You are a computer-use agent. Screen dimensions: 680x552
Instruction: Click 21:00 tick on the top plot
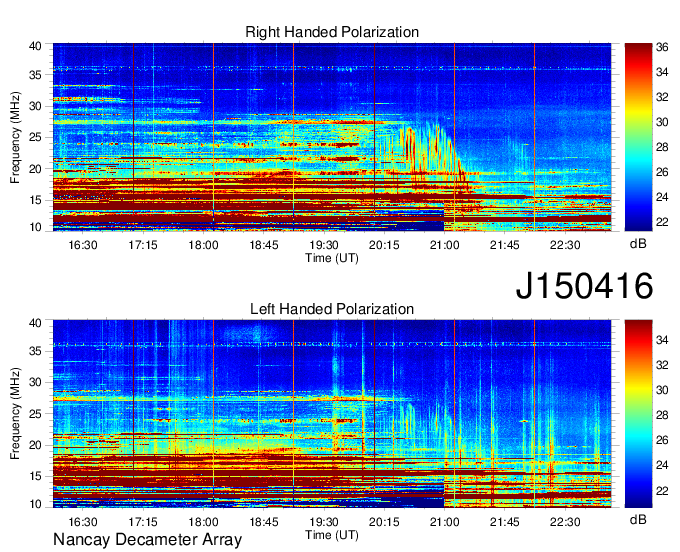(445, 245)
